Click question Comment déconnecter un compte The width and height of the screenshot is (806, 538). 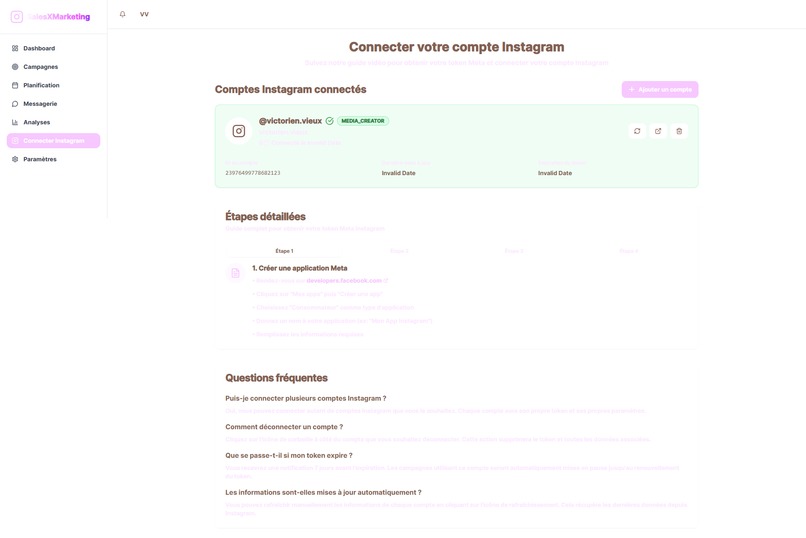(284, 427)
